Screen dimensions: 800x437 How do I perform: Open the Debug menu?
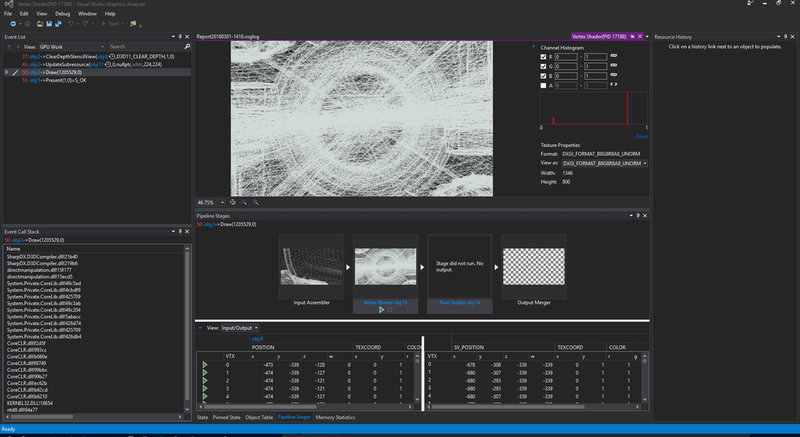(62, 14)
